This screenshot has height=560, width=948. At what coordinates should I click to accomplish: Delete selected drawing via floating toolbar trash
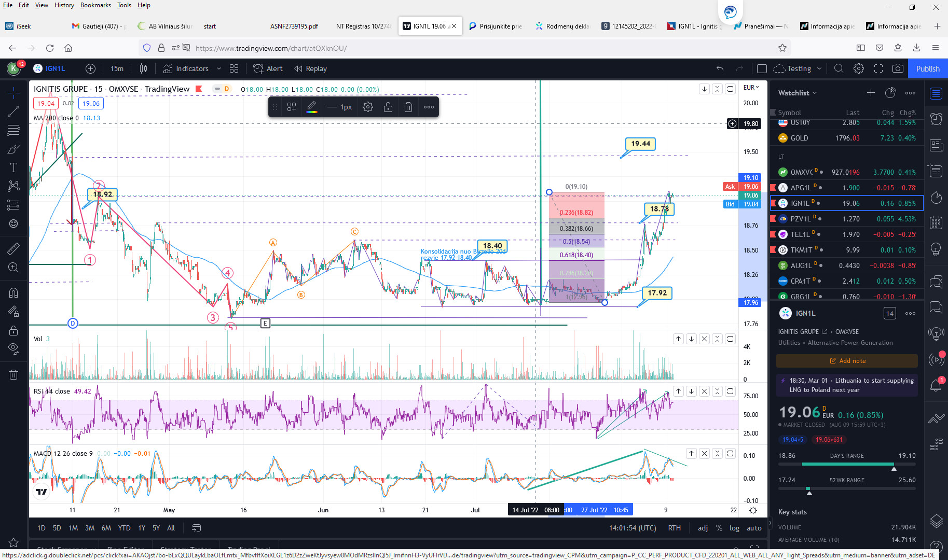coord(408,107)
